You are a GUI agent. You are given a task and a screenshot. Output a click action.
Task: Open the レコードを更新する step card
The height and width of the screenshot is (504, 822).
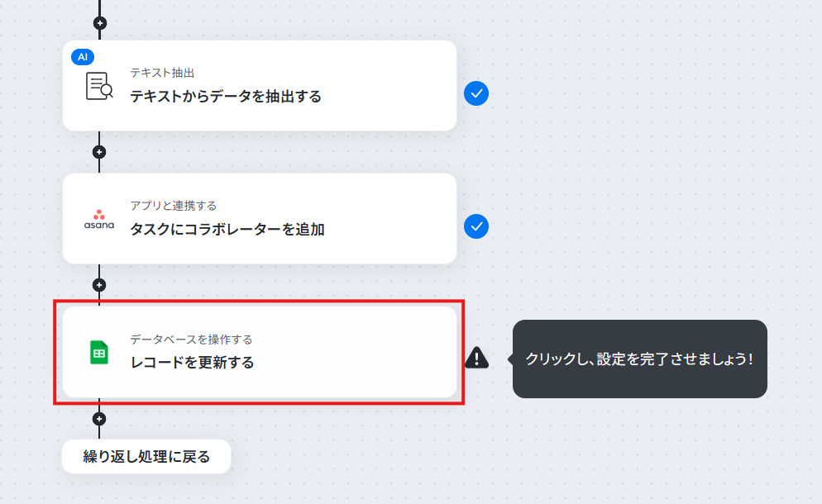tap(260, 352)
